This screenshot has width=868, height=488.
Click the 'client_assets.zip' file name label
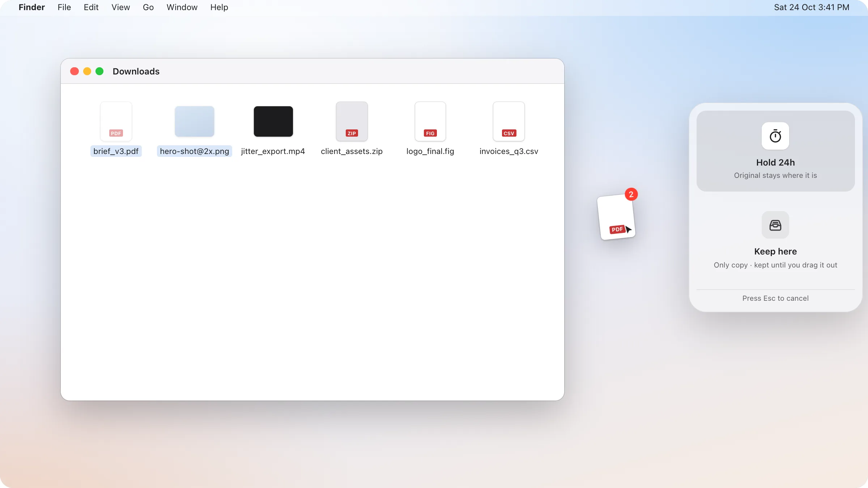352,151
